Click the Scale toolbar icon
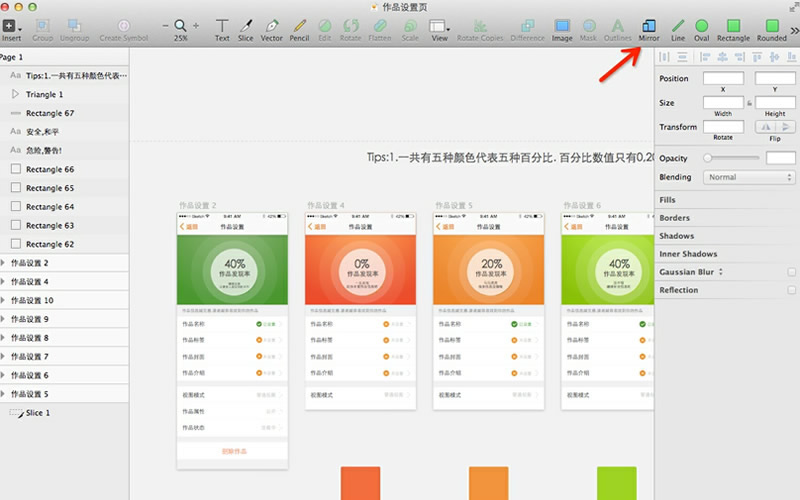Image resolution: width=800 pixels, height=500 pixels. pos(410,26)
